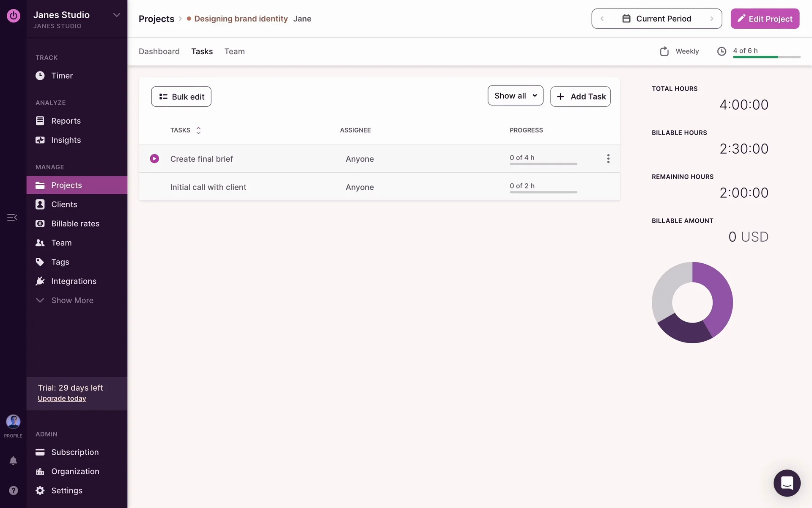812x508 pixels.
Task: Click the 4 of 6 h progress bar
Action: click(766, 56)
